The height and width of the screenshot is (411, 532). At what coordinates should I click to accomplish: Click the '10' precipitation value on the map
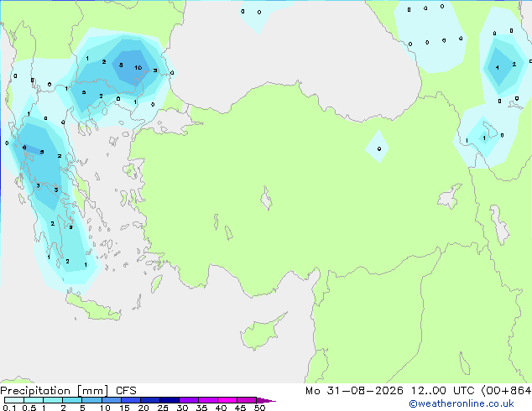click(x=138, y=67)
